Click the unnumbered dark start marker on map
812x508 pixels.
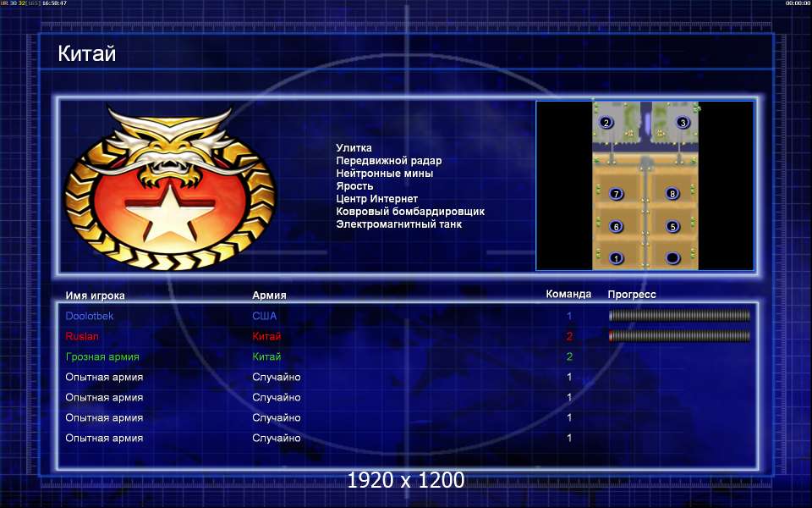coord(672,257)
